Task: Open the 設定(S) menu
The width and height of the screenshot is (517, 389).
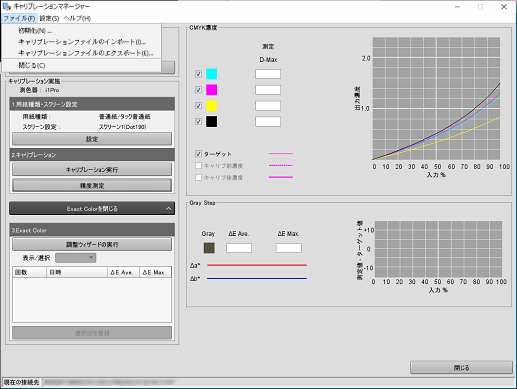Action: click(x=49, y=18)
